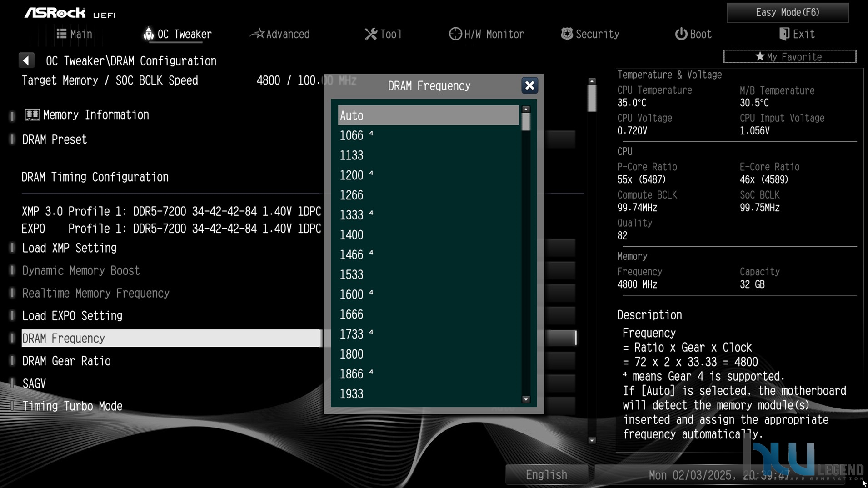This screenshot has height=488, width=868.
Task: Click EXPO Profile 1 DDR5-7200 text
Action: pos(171,229)
